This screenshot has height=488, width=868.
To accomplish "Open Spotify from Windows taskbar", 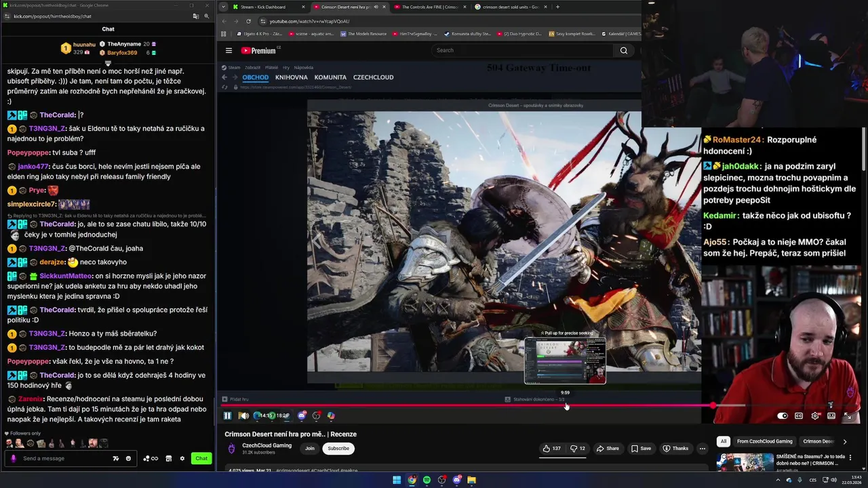I will (427, 480).
